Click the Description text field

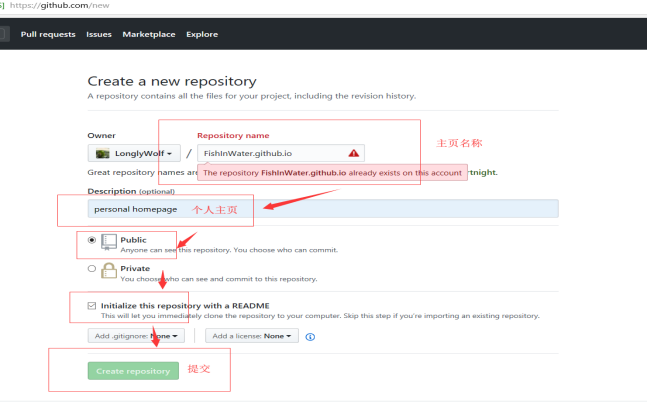pyautogui.click(x=323, y=209)
